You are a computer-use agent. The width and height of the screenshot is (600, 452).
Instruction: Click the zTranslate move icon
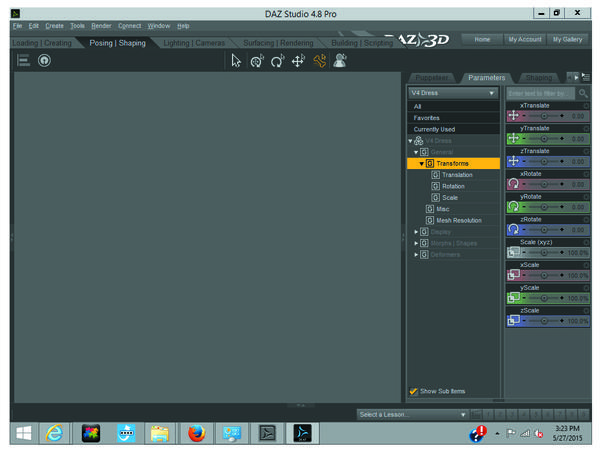click(x=514, y=161)
